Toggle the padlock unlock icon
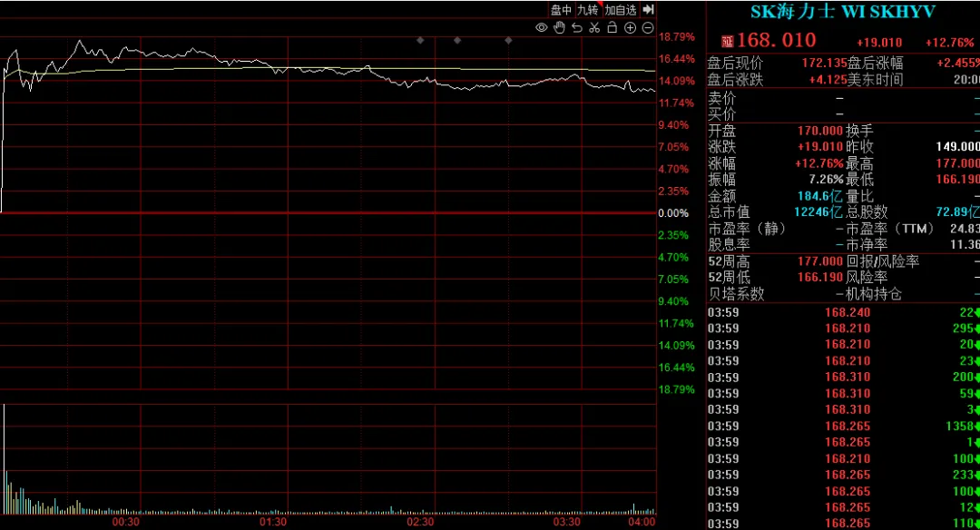The width and height of the screenshot is (980, 530). pos(612,27)
